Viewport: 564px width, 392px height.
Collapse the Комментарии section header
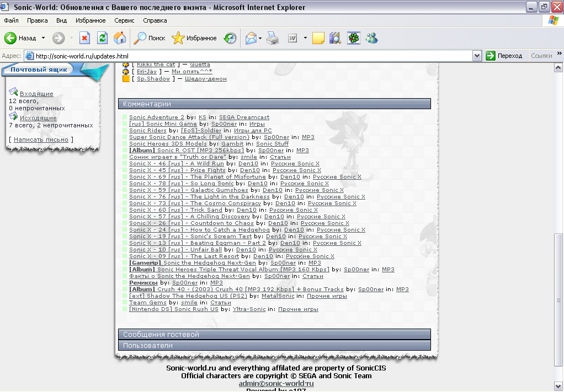pos(274,104)
